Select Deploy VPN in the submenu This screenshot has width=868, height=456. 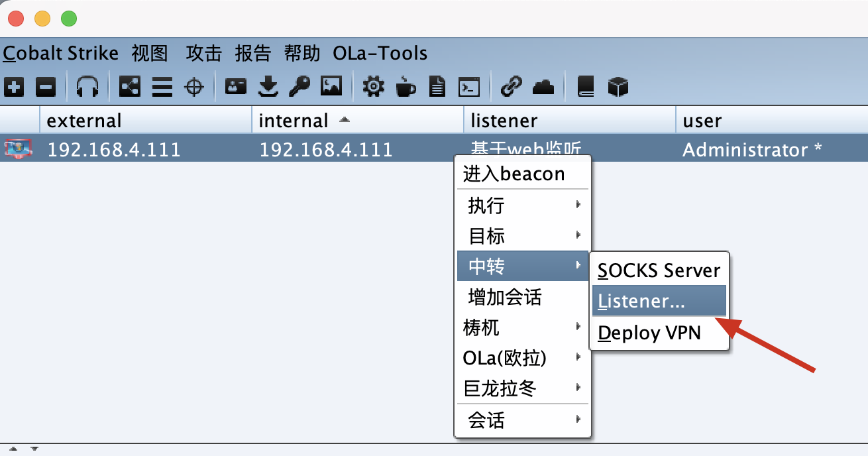click(659, 333)
